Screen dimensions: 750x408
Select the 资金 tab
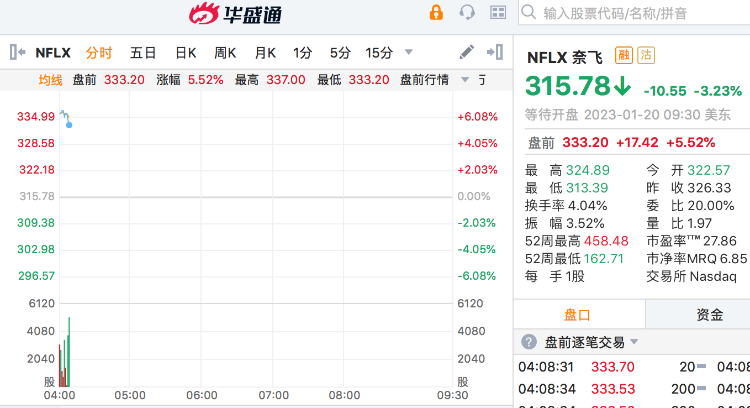pos(709,315)
